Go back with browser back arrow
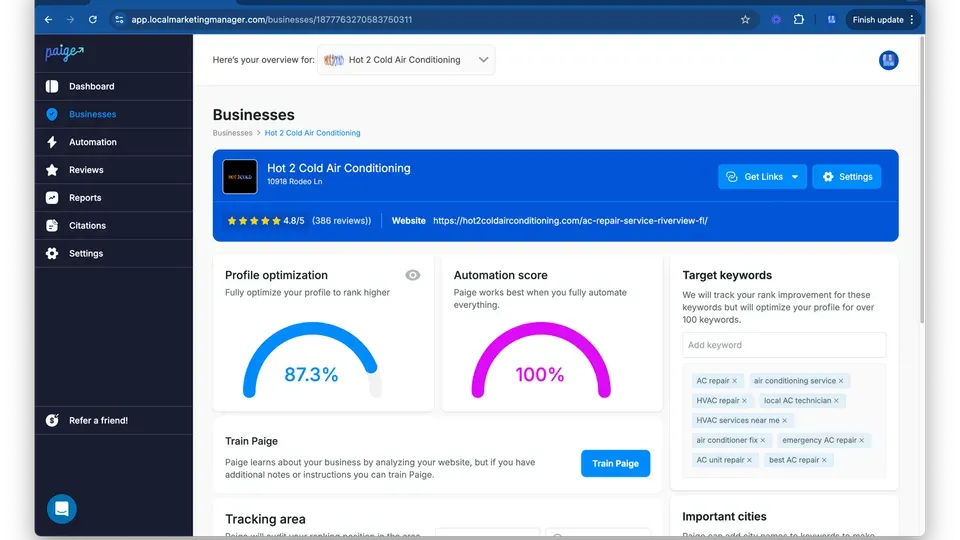Viewport: 960px width, 540px height. [x=48, y=20]
